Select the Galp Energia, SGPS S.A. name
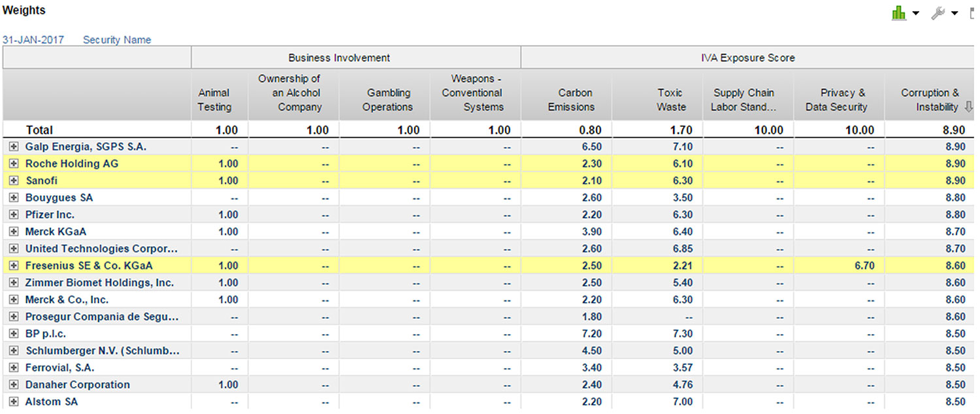 click(x=86, y=147)
